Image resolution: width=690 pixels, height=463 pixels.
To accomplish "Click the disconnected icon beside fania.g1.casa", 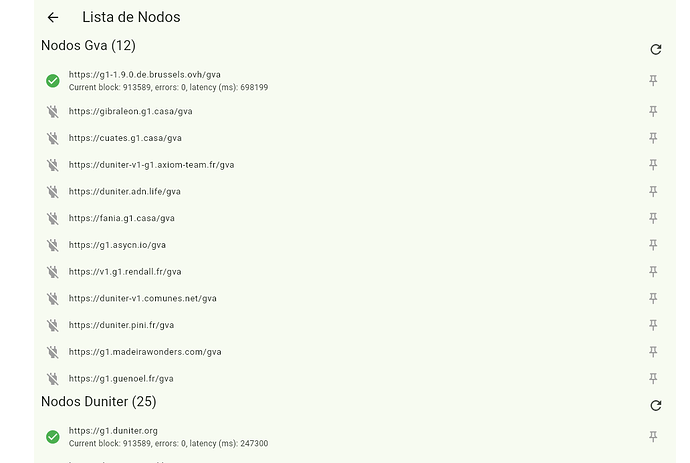I will (x=53, y=218).
